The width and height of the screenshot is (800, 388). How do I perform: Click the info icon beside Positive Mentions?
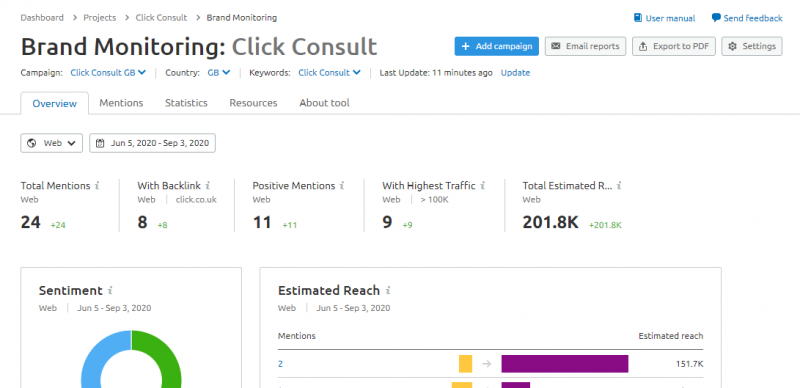pos(342,186)
